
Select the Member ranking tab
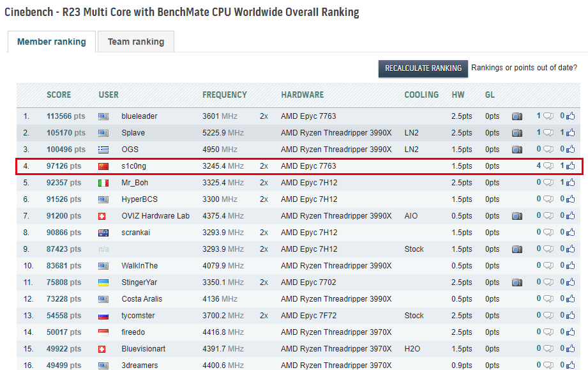click(x=52, y=42)
